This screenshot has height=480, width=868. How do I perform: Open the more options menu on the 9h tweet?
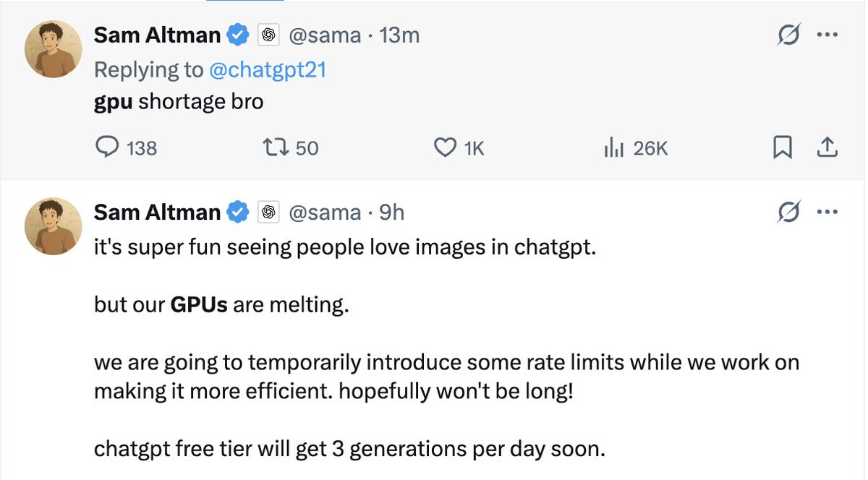tap(827, 213)
